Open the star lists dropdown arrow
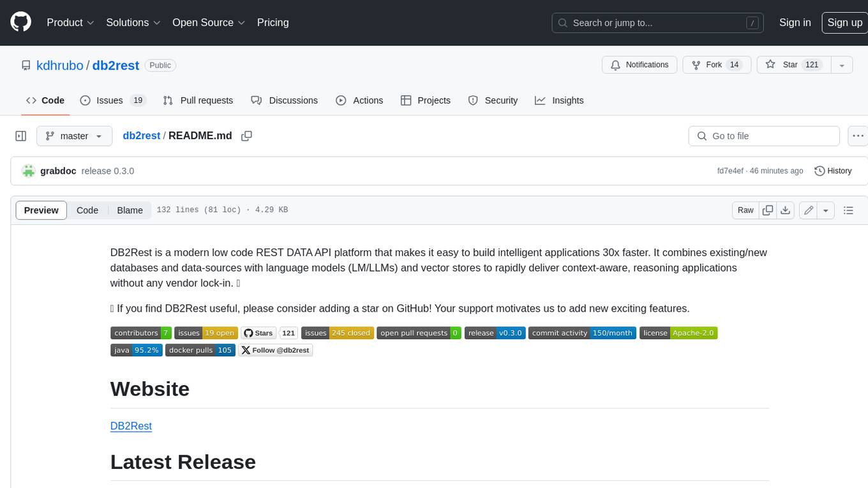Image resolution: width=868 pixels, height=488 pixels. [842, 65]
